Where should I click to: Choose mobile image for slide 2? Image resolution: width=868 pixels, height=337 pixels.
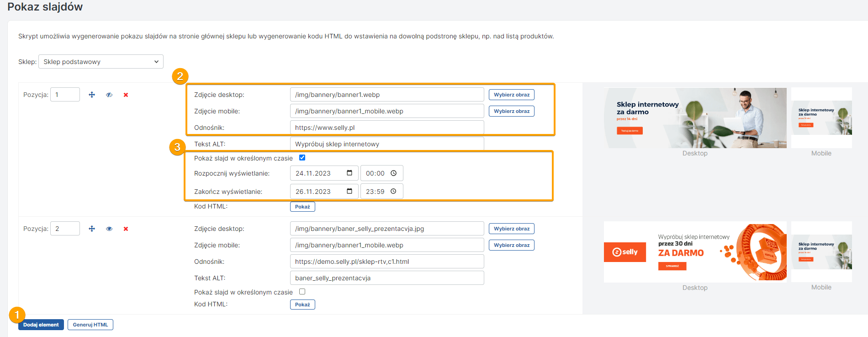(512, 245)
